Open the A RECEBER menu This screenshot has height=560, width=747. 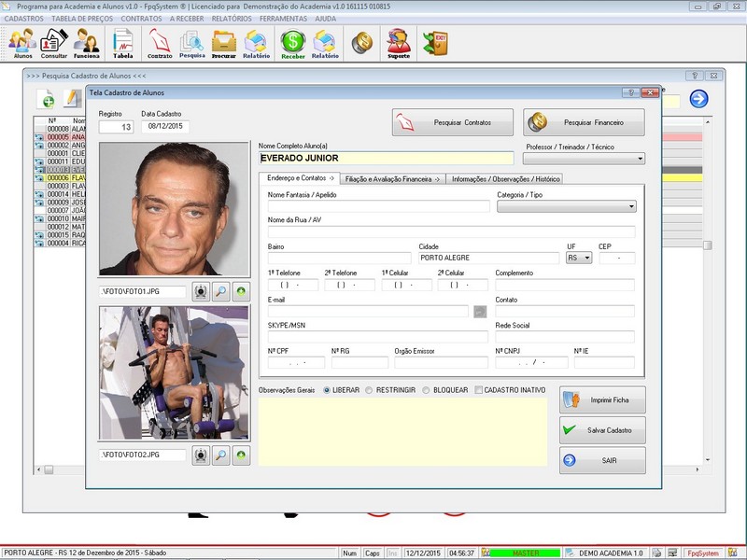(187, 19)
